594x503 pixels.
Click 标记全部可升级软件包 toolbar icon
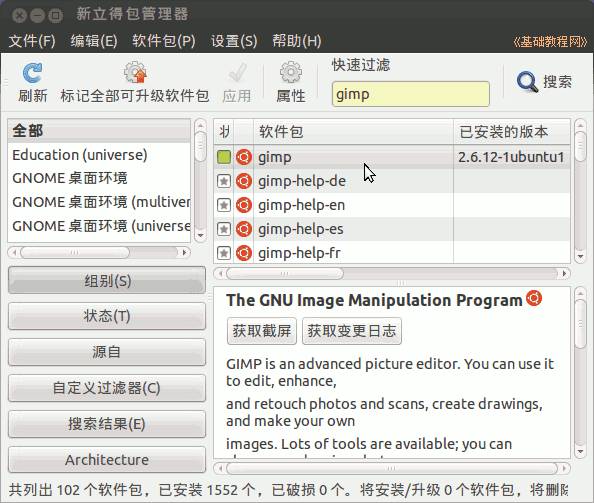click(135, 72)
